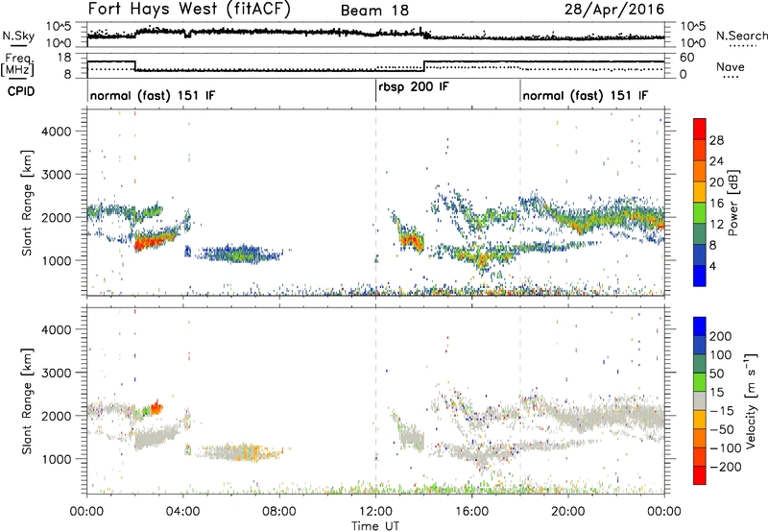Click the 'Power [dB]' color bar label
Image resolution: width=768 pixels, height=532 pixels.
[732, 203]
